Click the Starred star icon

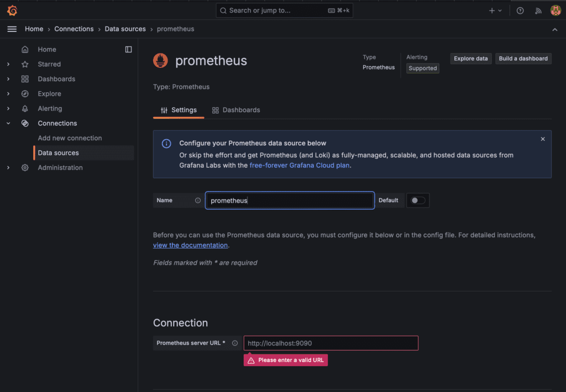[25, 64]
